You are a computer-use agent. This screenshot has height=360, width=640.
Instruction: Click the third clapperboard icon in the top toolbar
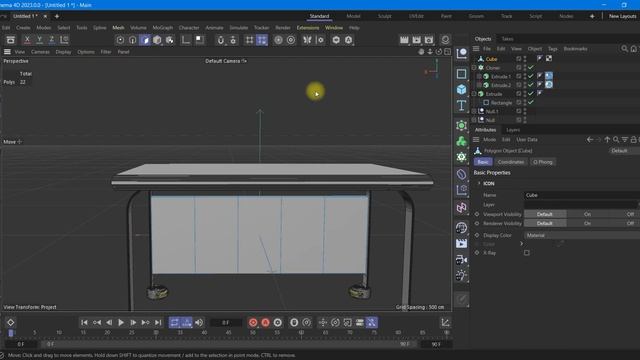pyautogui.click(x=429, y=40)
